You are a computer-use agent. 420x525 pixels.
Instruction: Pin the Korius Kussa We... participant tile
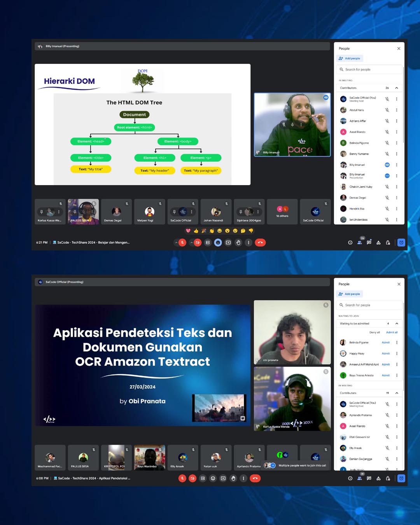point(42,212)
